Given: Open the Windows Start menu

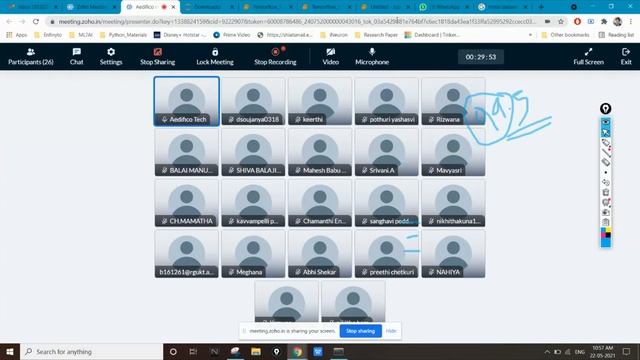Looking at the screenshot, I should click(10, 351).
